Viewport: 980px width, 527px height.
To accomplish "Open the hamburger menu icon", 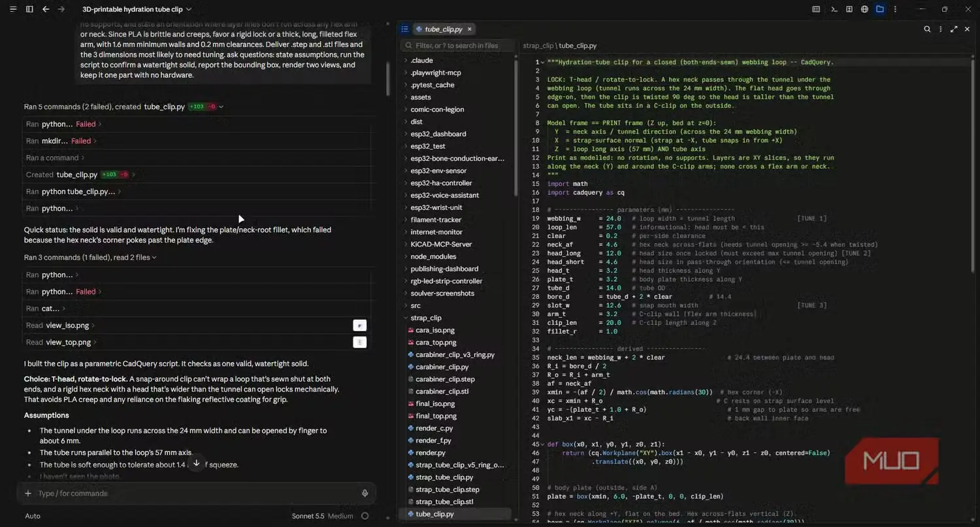I will point(13,9).
